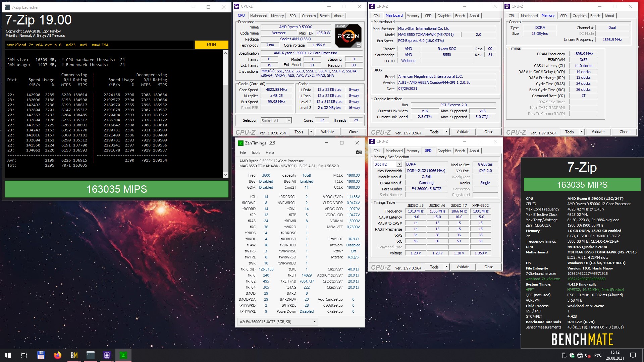This screenshot has width=644, height=362.
Task: Click the workload command line input field
Action: (x=99, y=45)
